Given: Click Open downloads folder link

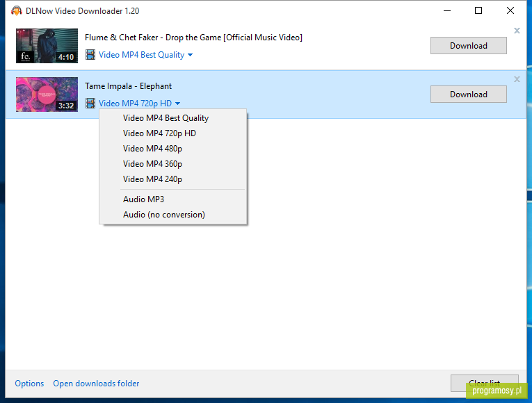Looking at the screenshot, I should coord(96,384).
